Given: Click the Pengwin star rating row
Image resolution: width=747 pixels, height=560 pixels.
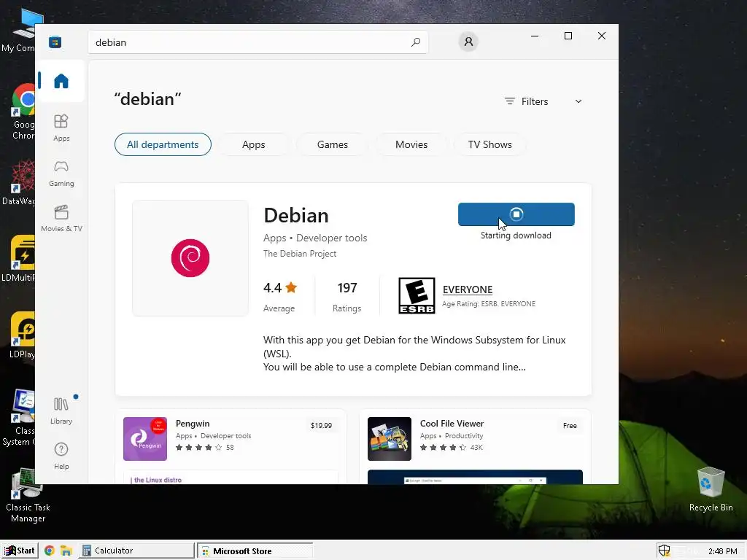Looking at the screenshot, I should pos(204,447).
